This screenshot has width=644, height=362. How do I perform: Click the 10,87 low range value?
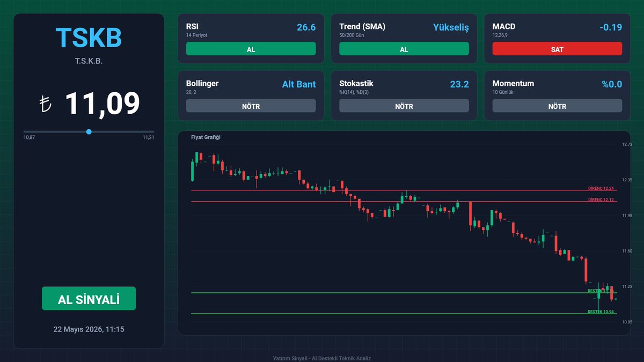pyautogui.click(x=29, y=138)
